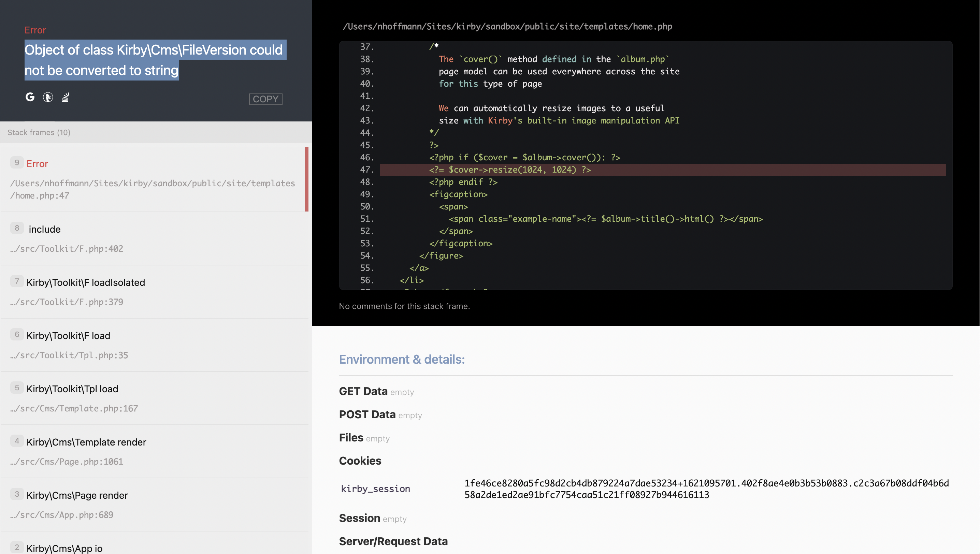Image resolution: width=980 pixels, height=554 pixels.
Task: Select frame 5 Kirby\Toolkit\Tpl load
Action: 152,398
